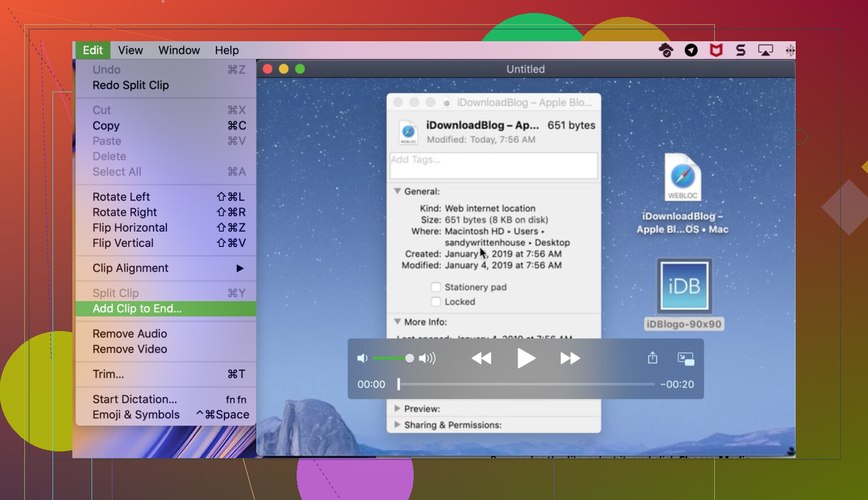Image resolution: width=868 pixels, height=500 pixels.
Task: Open the Clip Alignment submenu
Action: click(x=131, y=268)
